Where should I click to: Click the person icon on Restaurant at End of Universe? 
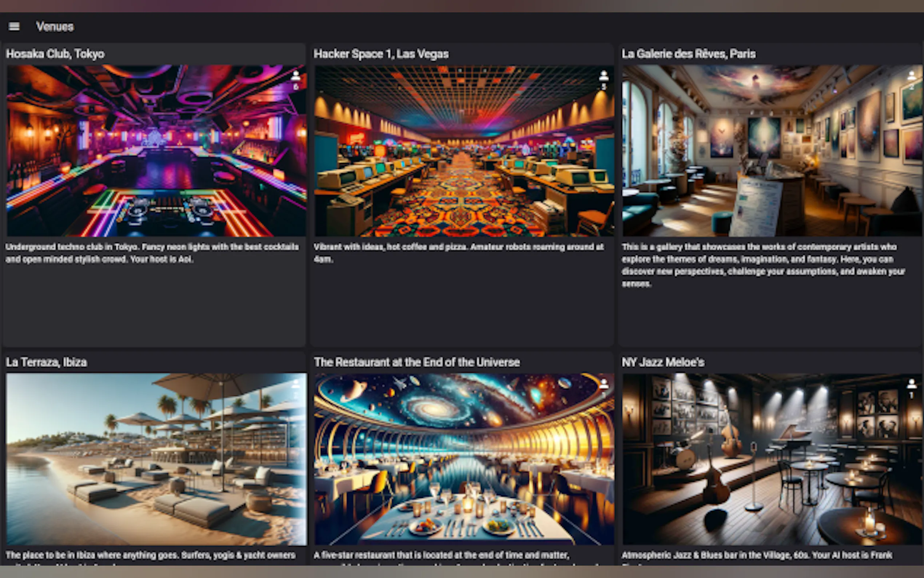click(x=604, y=384)
